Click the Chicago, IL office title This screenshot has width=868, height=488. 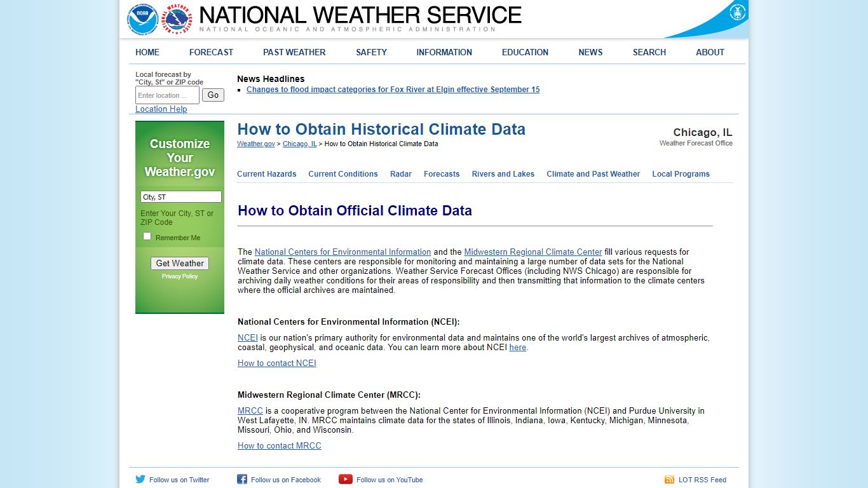pos(703,132)
